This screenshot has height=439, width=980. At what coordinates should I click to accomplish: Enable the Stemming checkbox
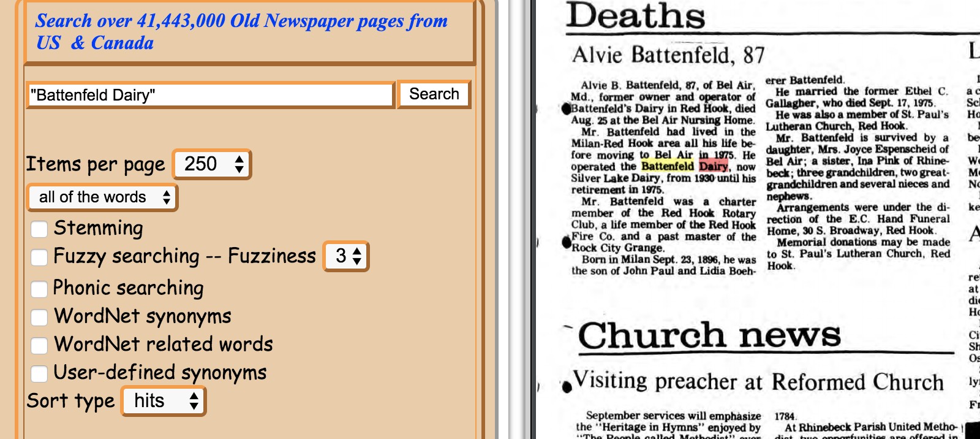(x=39, y=229)
